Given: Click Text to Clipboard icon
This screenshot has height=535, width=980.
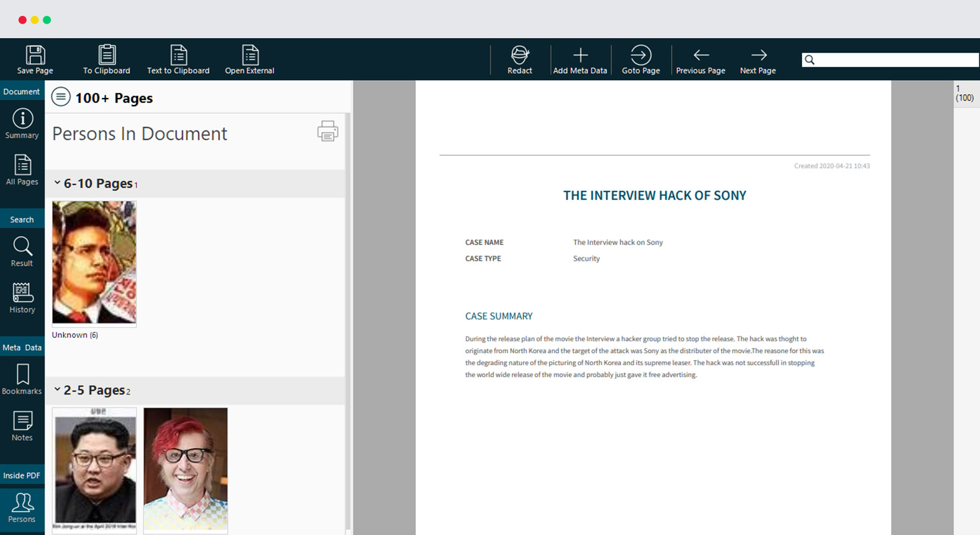Looking at the screenshot, I should coord(178,55).
